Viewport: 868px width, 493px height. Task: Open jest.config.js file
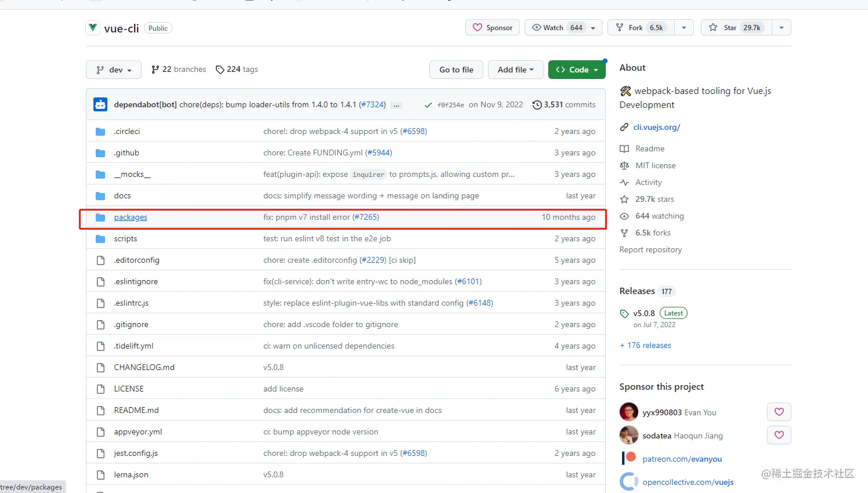point(136,454)
